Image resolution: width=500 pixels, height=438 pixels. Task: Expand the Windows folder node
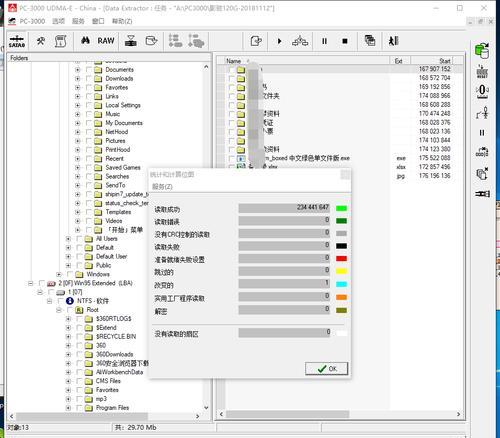click(59, 274)
